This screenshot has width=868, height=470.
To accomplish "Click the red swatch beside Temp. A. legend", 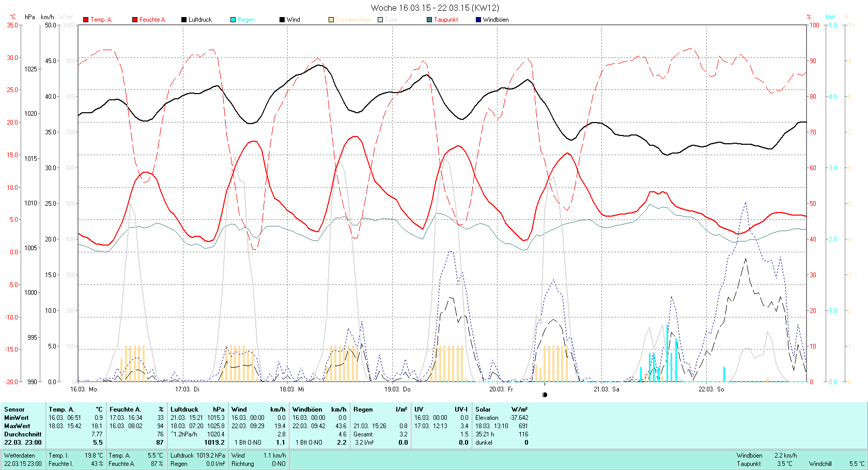I will pyautogui.click(x=86, y=20).
